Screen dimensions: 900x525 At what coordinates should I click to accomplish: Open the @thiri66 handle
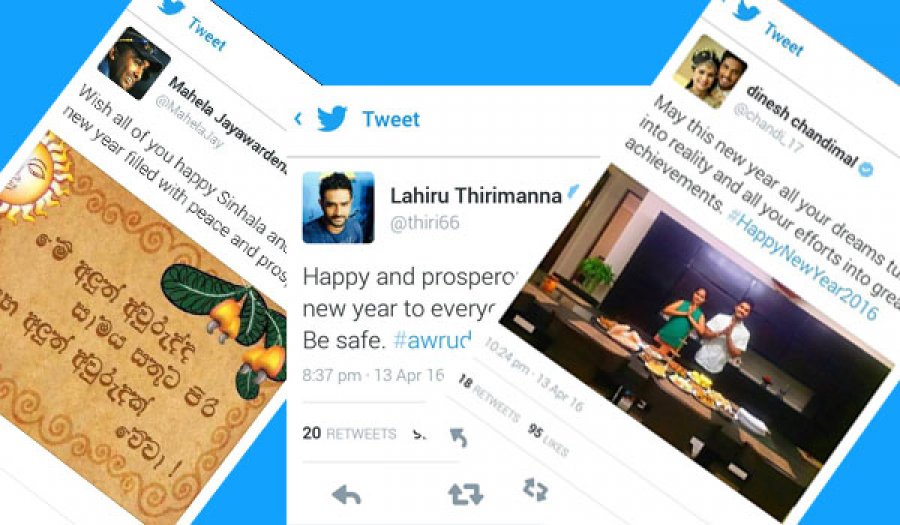tap(425, 223)
